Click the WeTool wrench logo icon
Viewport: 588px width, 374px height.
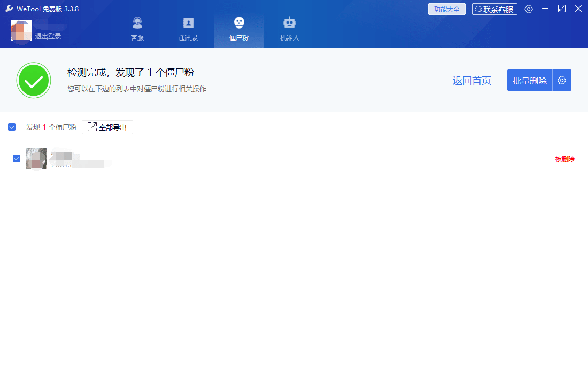pyautogui.click(x=10, y=9)
